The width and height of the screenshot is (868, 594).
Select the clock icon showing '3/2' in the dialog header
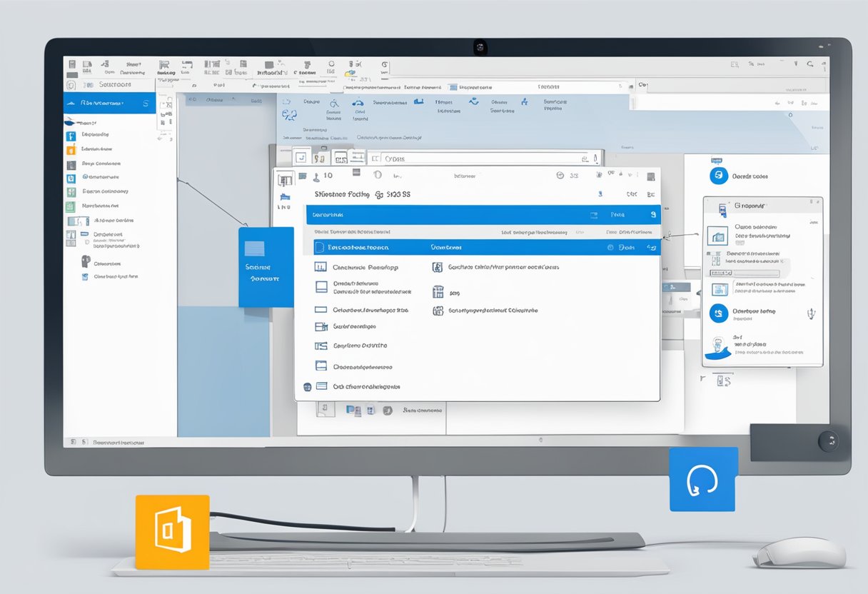point(559,174)
